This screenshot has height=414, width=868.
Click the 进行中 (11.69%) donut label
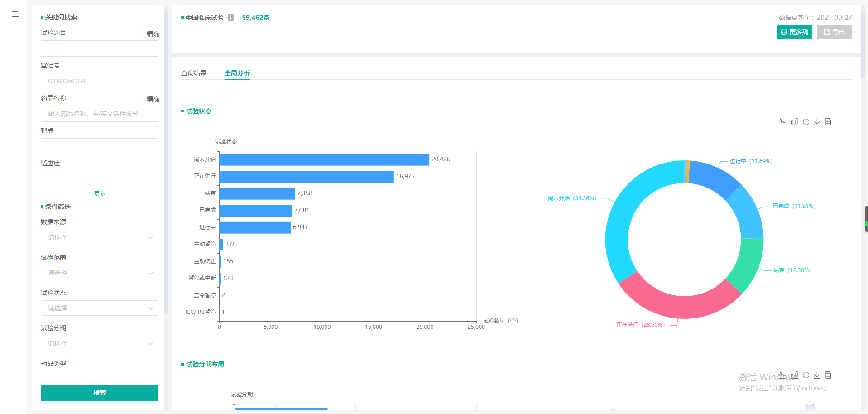pos(751,161)
